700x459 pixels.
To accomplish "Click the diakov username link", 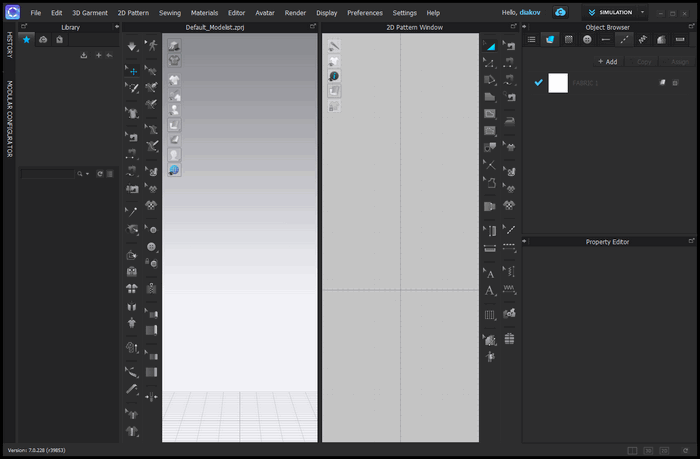I will coord(530,12).
